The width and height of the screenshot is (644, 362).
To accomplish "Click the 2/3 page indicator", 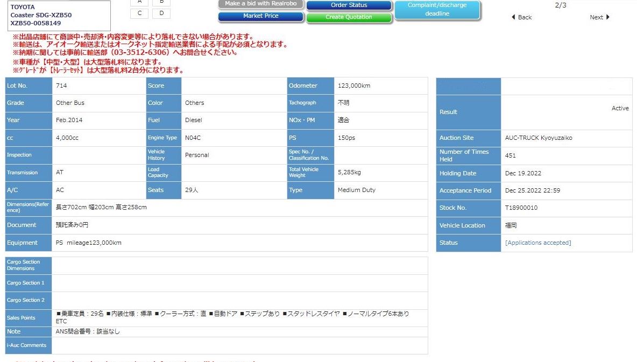I will [560, 5].
